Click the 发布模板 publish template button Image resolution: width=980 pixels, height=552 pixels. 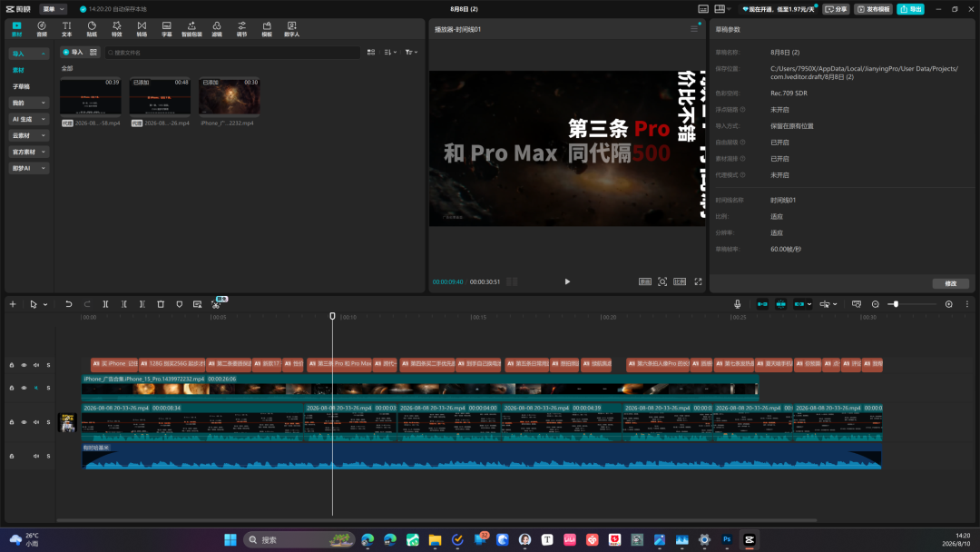tap(874, 9)
